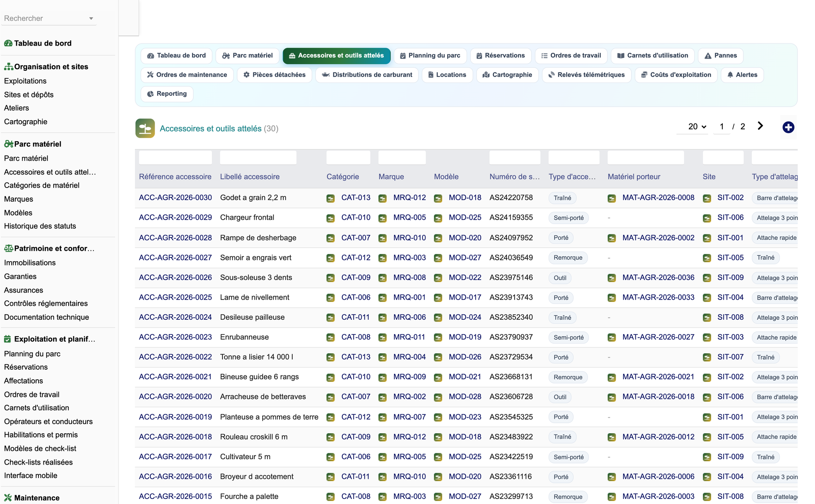The image size is (815, 504).
Task: Click the Patrimoine et conformité scales icon
Action: pos(8,248)
